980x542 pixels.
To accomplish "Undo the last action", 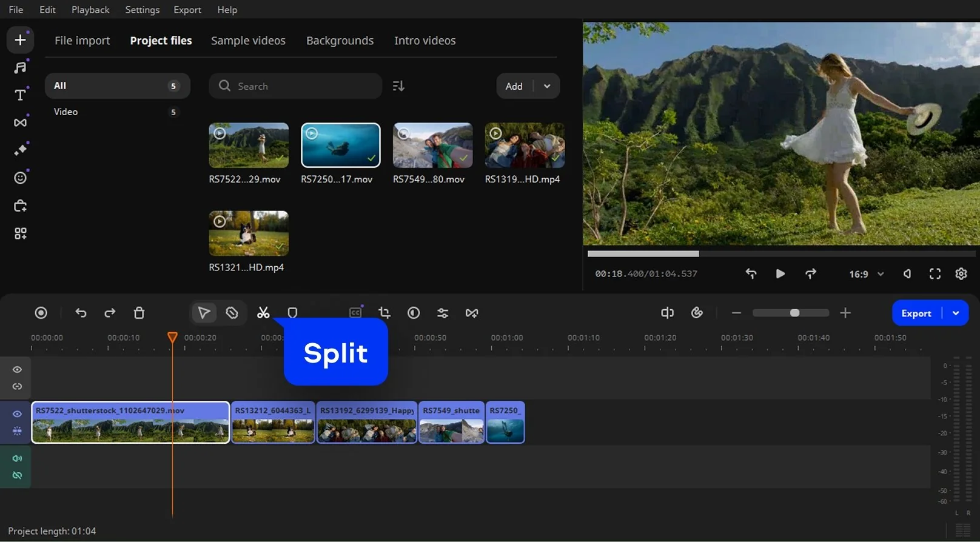I will [81, 313].
